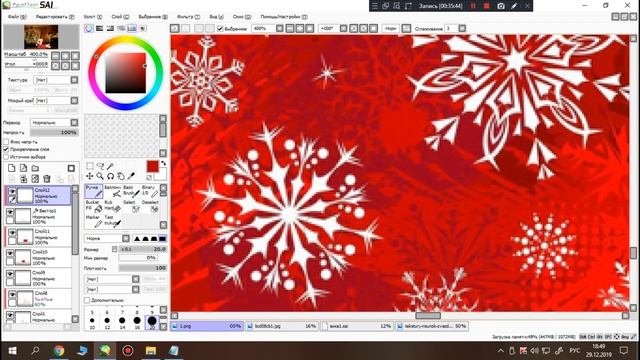Adjust the layer Непрозрачность 100% slider
This screenshot has width=640, height=360.
[x=54, y=132]
